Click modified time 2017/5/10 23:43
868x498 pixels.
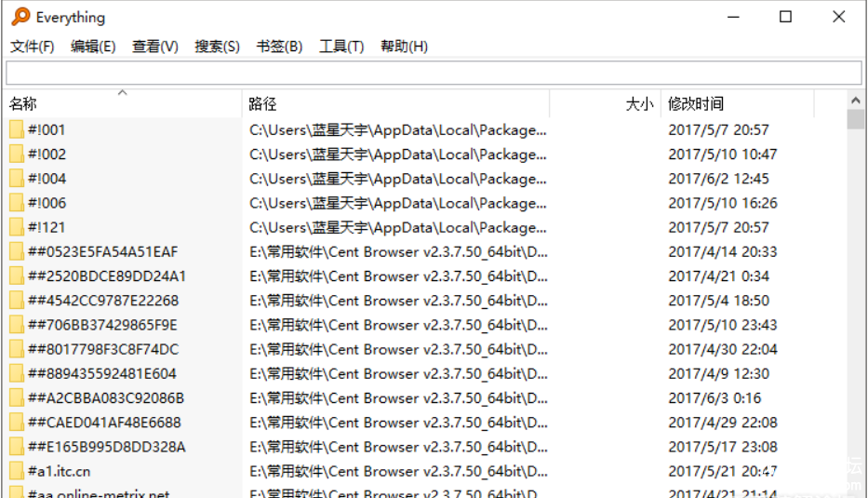coord(723,325)
